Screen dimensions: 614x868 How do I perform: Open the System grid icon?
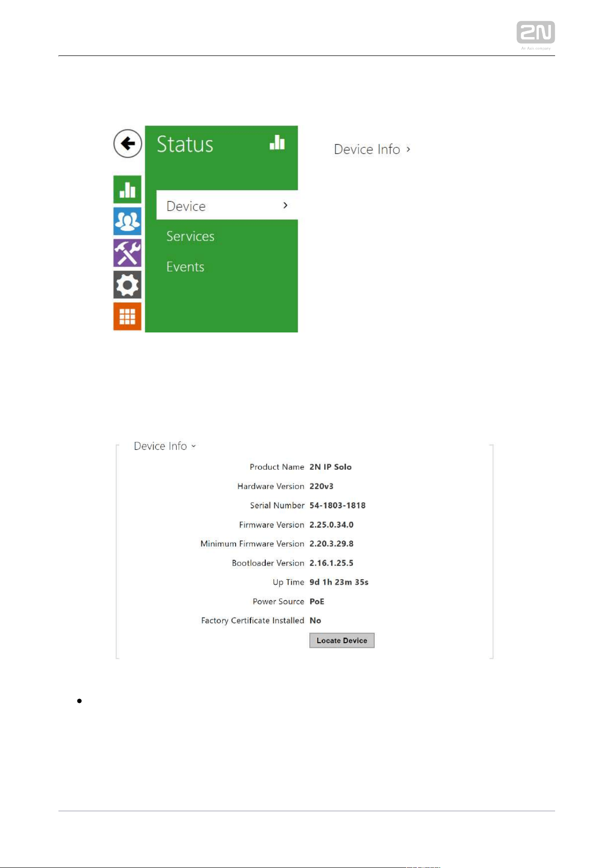pyautogui.click(x=127, y=316)
